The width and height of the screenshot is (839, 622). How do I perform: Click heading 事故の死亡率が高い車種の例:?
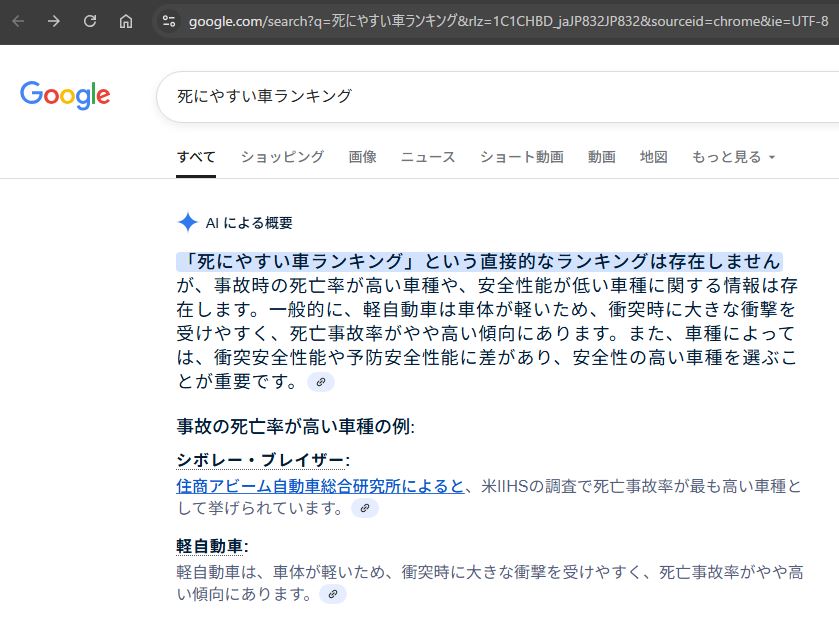(x=295, y=427)
